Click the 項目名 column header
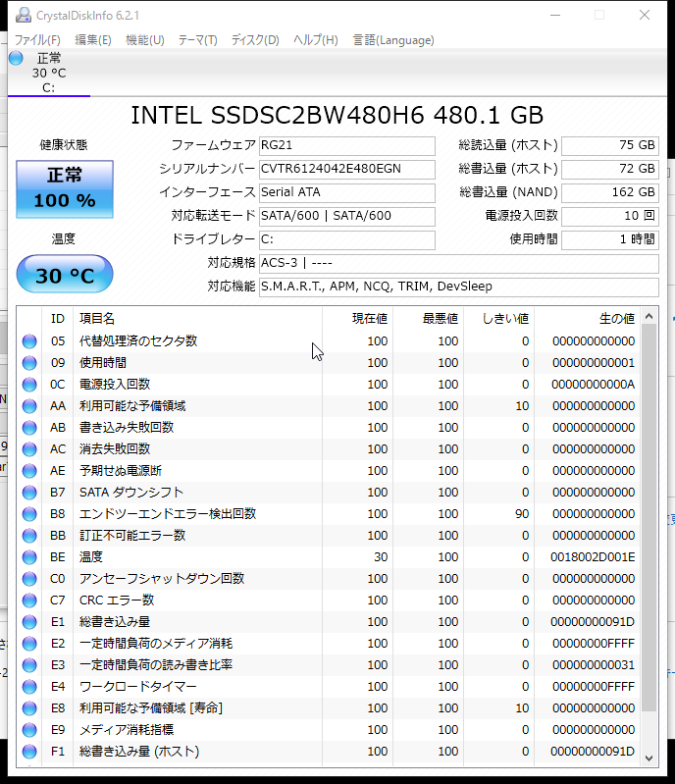This screenshot has width=675, height=784. click(197, 319)
